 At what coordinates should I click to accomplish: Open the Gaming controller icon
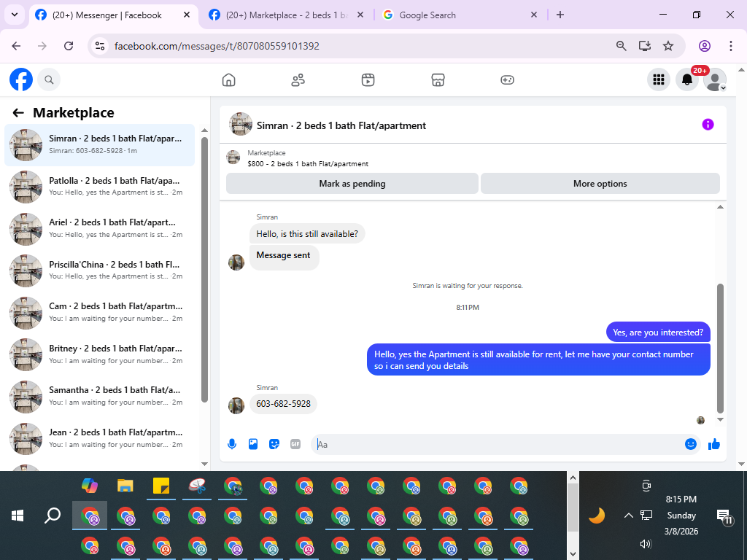click(508, 80)
